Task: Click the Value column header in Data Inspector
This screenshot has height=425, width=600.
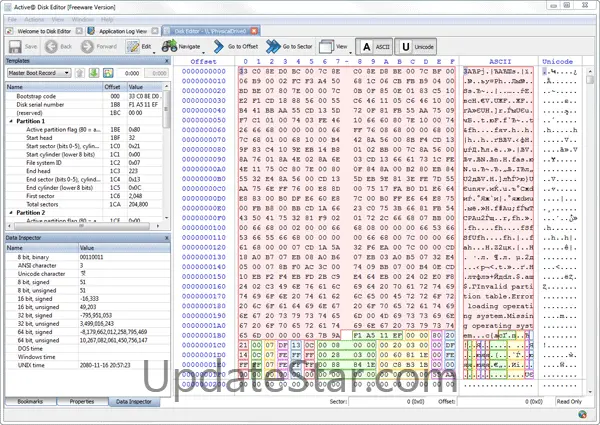Action: 124,248
